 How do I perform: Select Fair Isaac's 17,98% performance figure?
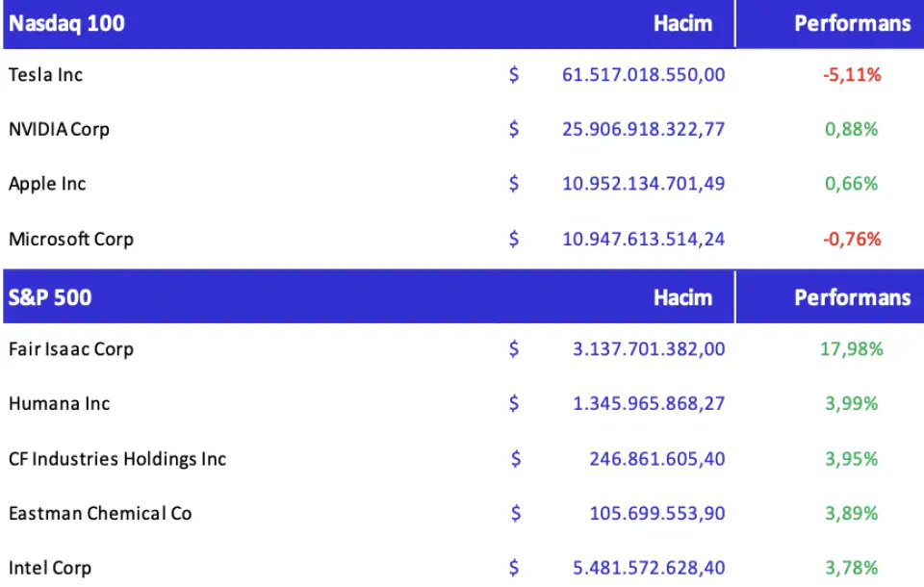[852, 349]
